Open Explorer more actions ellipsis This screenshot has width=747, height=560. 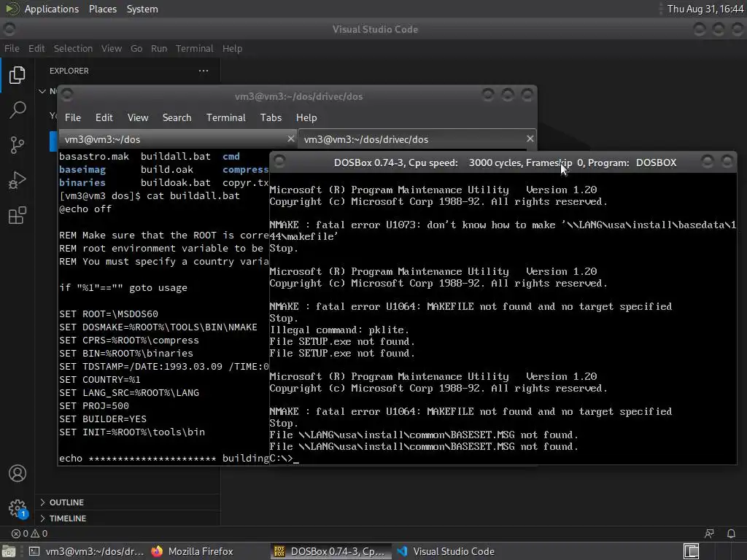click(x=204, y=71)
